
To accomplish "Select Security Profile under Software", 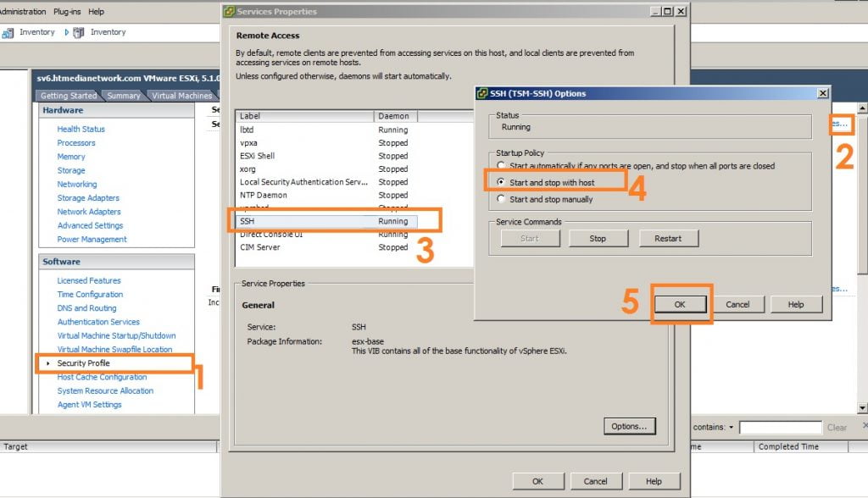I will point(84,363).
